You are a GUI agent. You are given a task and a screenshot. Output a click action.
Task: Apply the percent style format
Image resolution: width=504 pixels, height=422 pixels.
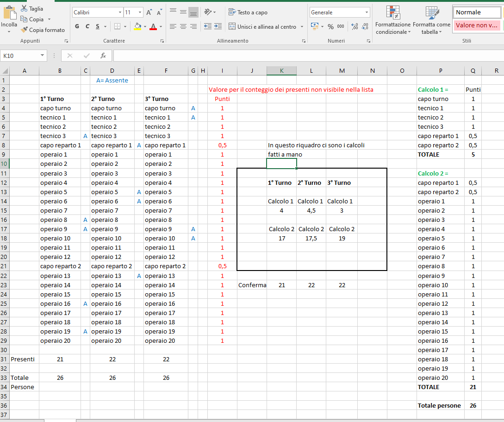(330, 27)
